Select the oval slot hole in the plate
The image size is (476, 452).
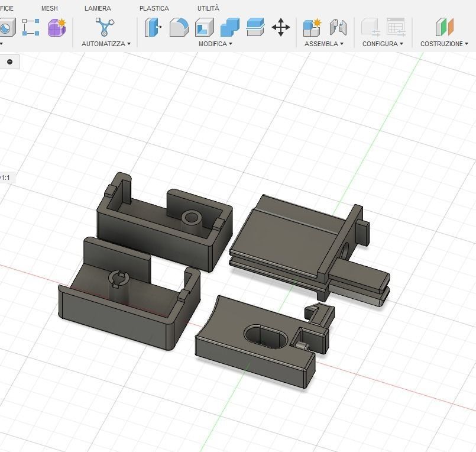tap(265, 337)
